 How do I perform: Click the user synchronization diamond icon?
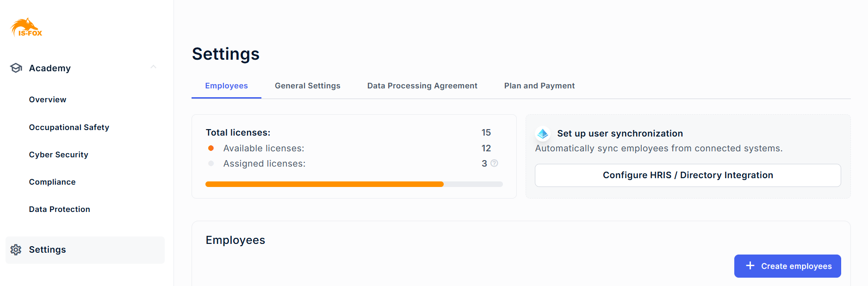coord(543,134)
